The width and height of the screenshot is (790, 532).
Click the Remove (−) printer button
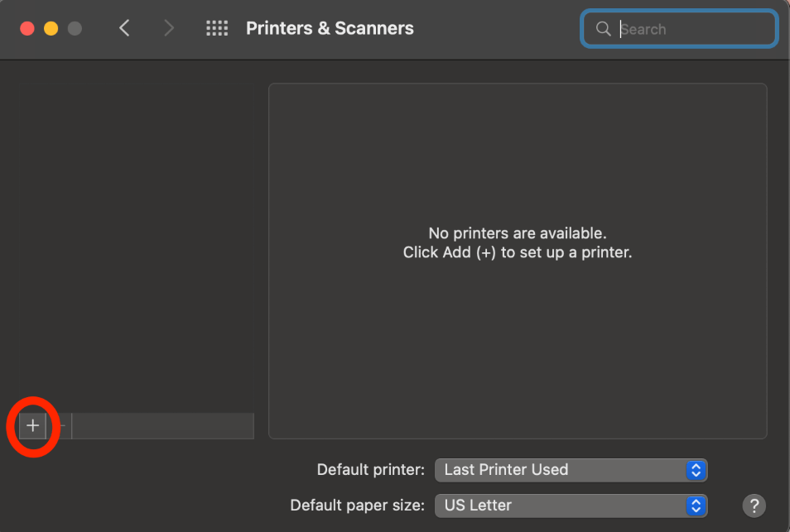pos(60,425)
